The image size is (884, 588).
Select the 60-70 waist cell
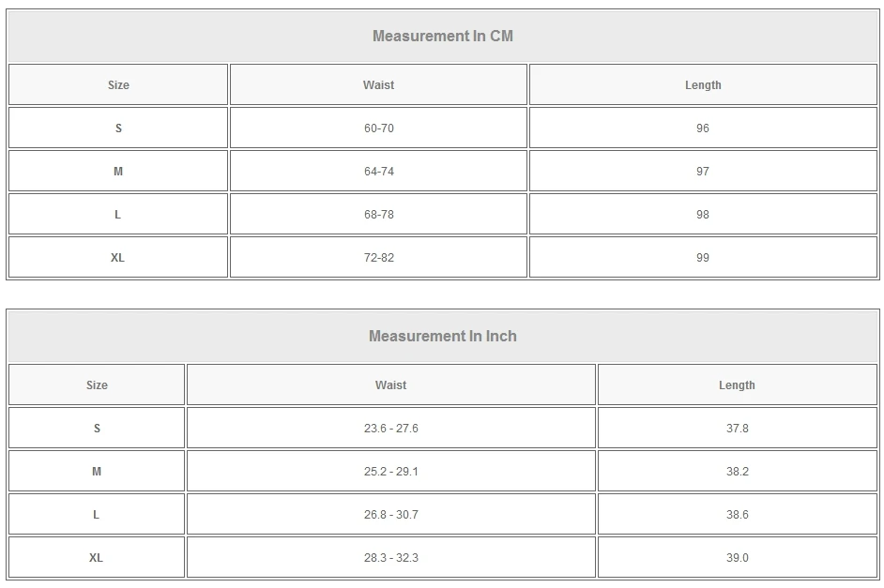click(x=378, y=128)
